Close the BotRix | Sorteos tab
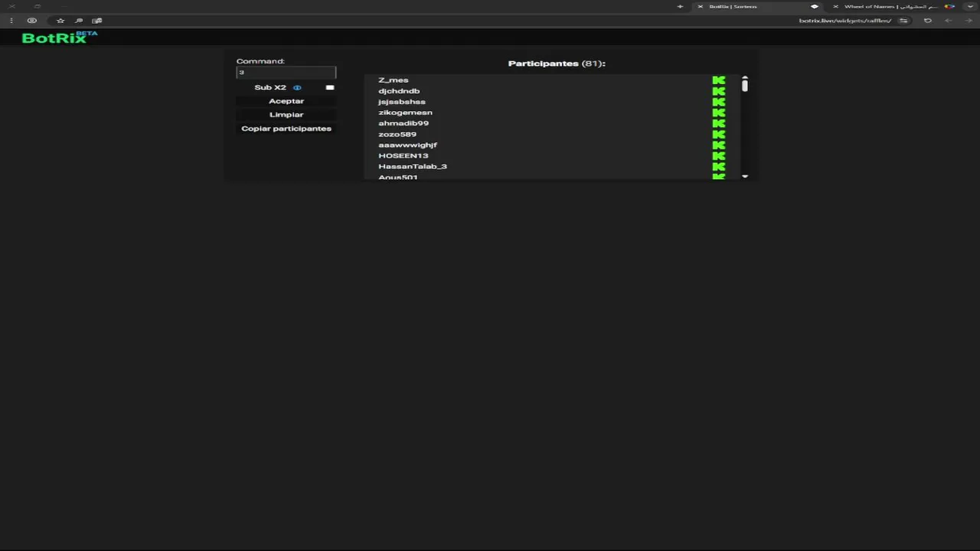 tap(700, 6)
